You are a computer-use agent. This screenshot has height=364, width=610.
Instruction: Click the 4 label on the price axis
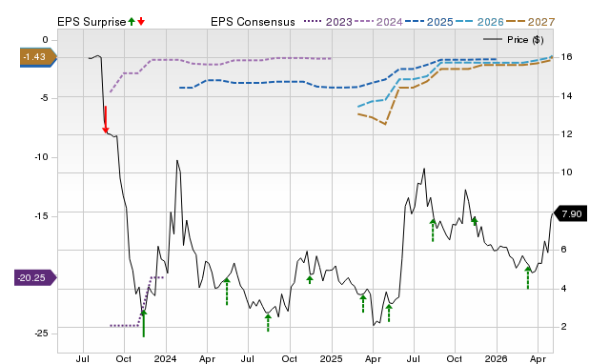tap(563, 288)
